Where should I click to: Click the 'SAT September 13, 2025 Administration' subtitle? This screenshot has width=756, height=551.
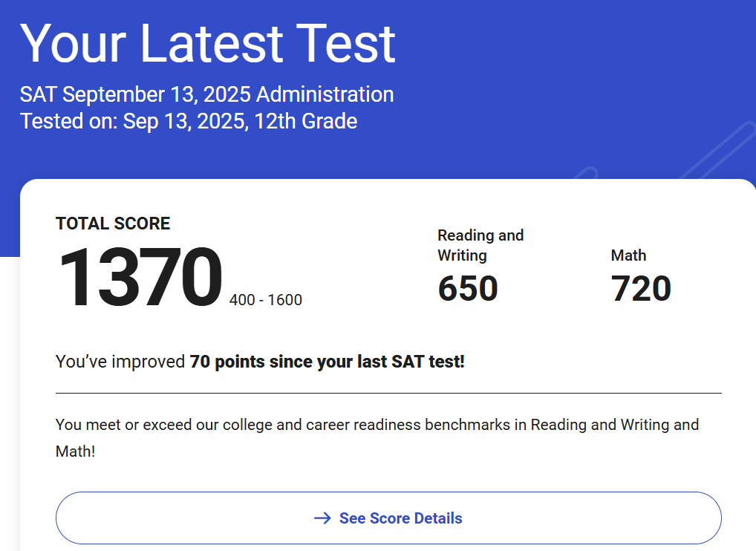pyautogui.click(x=206, y=94)
